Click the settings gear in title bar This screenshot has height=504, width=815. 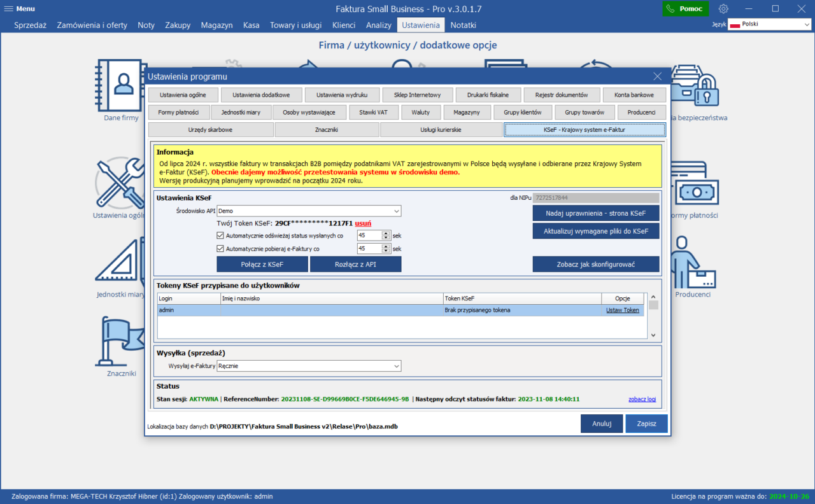(723, 9)
